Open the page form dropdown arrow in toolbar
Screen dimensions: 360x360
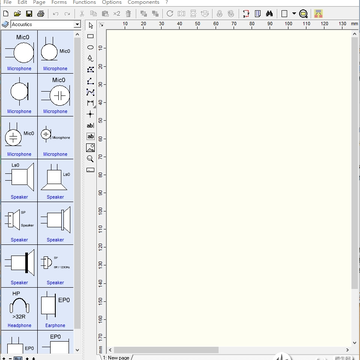(x=294, y=14)
